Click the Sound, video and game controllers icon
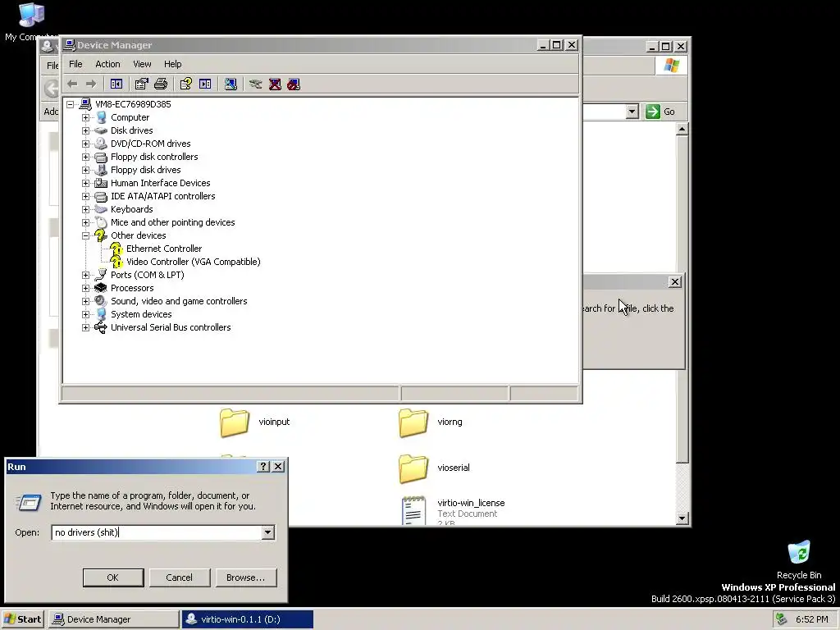Screen dimensions: 840x630 pyautogui.click(x=100, y=301)
